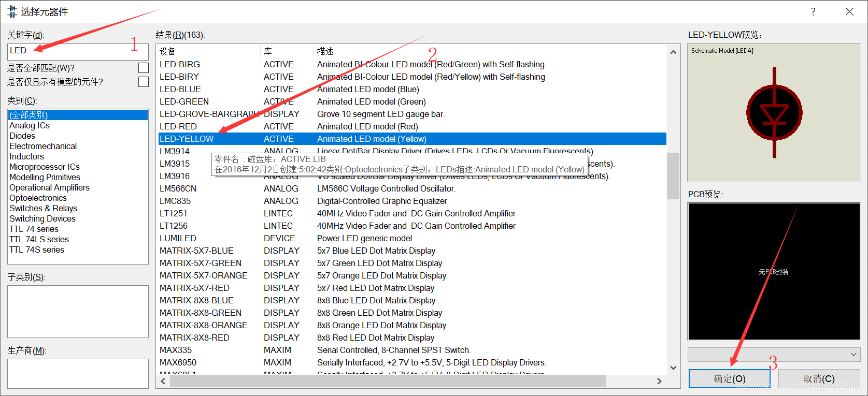
Task: Click the results list scroll down arrow
Action: click(x=673, y=368)
